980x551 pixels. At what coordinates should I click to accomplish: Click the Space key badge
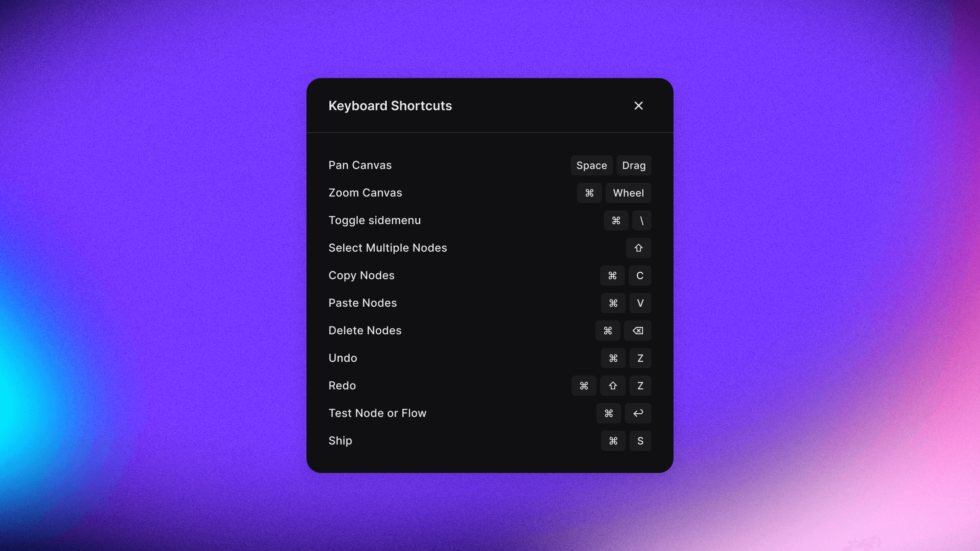coord(591,165)
